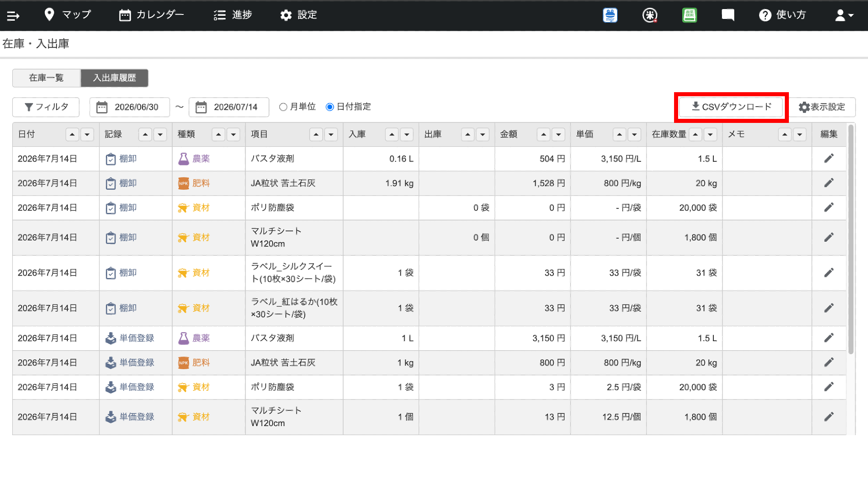Click the 在庫・入出庫 page title

[x=36, y=44]
